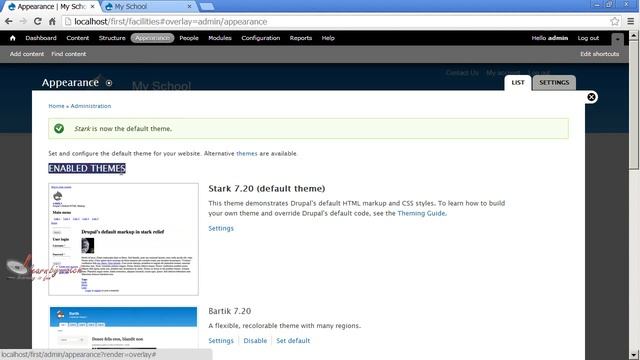Click Edit shortcuts link

pos(600,54)
